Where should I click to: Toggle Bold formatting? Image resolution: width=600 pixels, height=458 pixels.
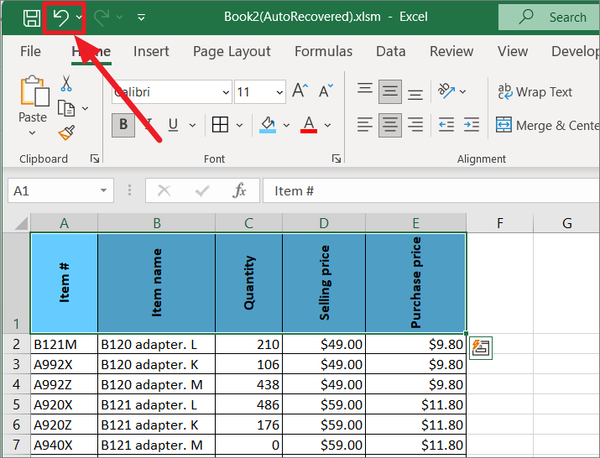(x=123, y=125)
